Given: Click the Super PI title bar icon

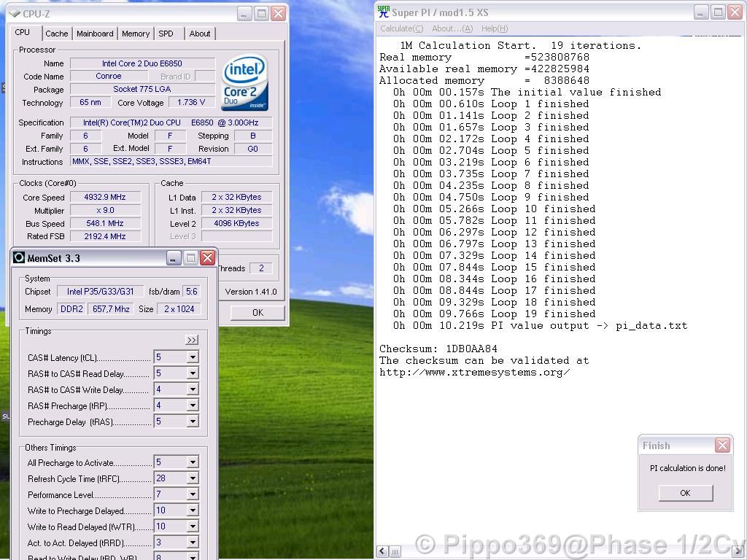Looking at the screenshot, I should pyautogui.click(x=383, y=12).
